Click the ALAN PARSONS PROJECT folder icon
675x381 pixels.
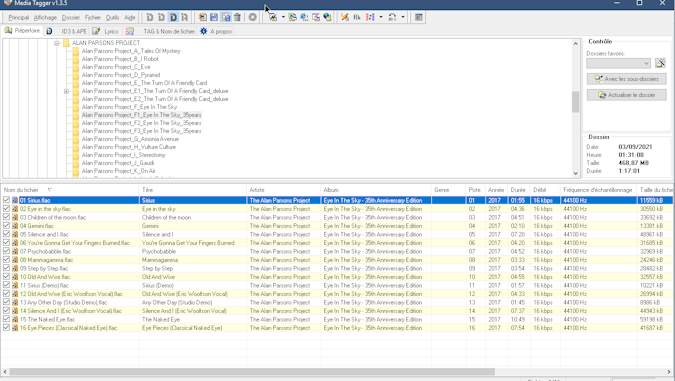click(x=66, y=43)
